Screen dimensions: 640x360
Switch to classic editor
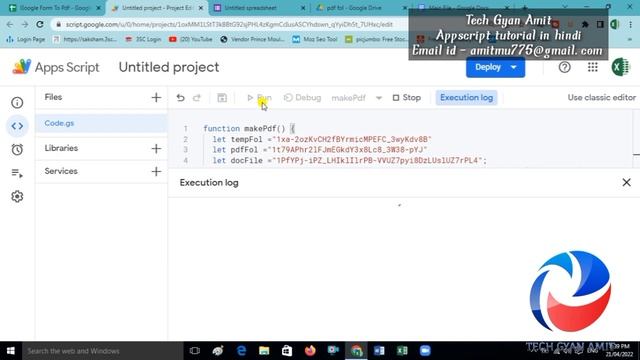(x=601, y=98)
